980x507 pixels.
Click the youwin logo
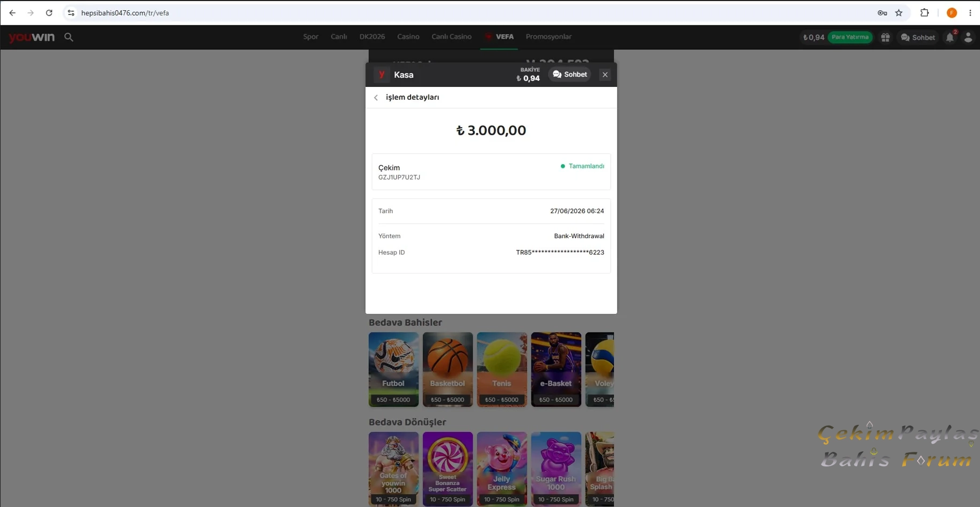point(32,37)
